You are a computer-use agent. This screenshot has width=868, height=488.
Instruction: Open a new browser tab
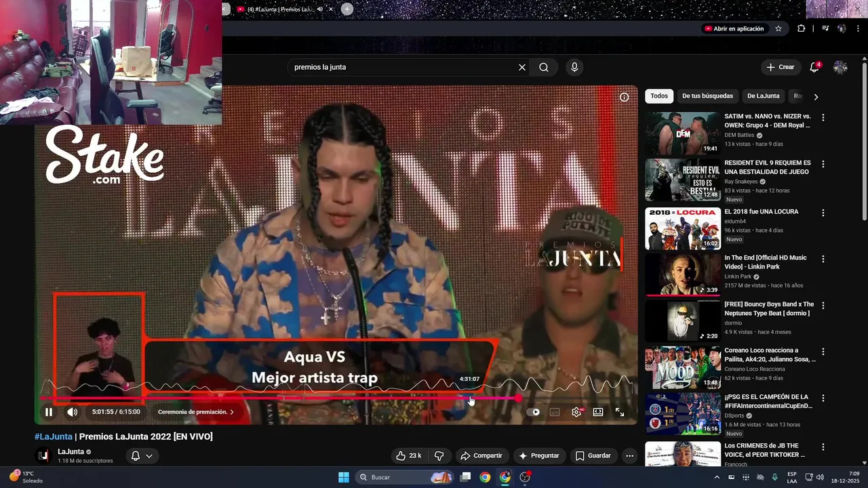pos(347,9)
